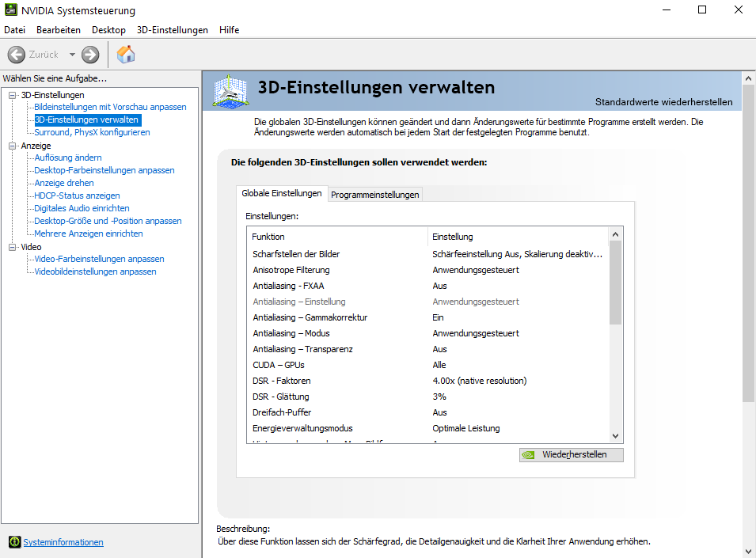Collapse the Video tree node
The image size is (756, 558).
pyautogui.click(x=13, y=247)
